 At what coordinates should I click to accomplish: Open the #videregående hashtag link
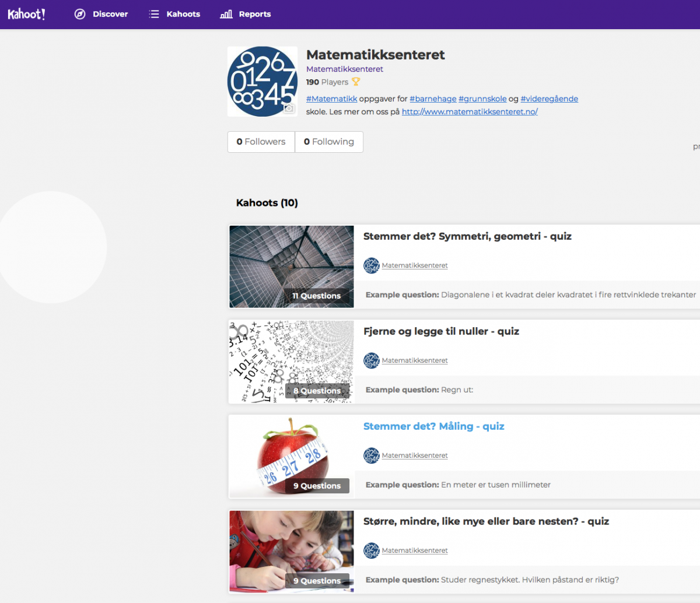pyautogui.click(x=549, y=99)
